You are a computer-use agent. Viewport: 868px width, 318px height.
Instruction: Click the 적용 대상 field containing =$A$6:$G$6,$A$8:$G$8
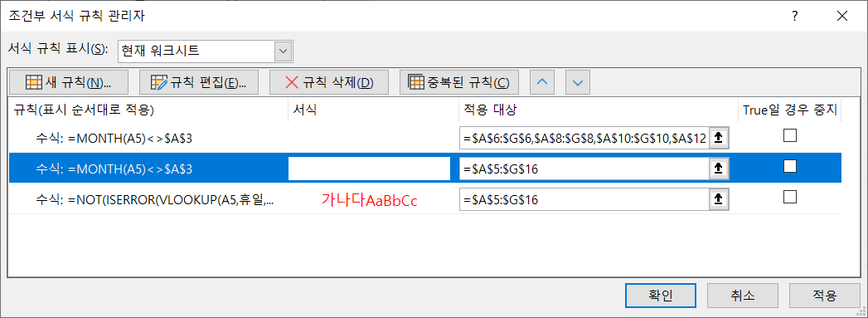pos(584,139)
